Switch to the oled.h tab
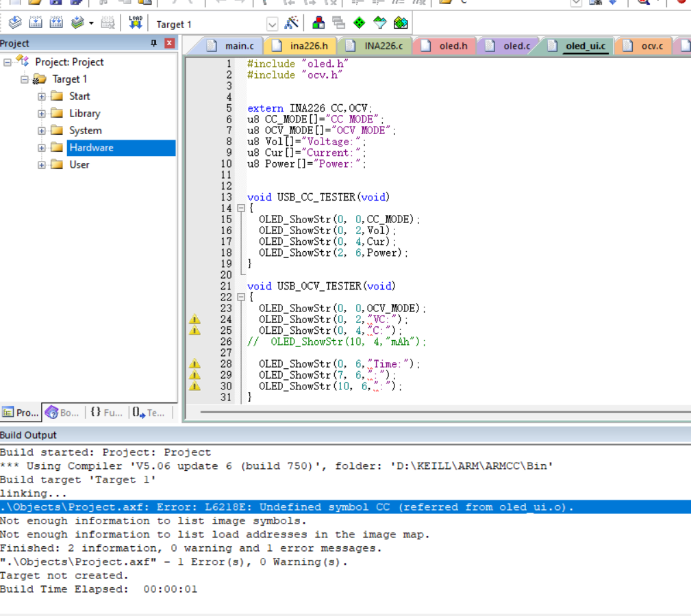The height and width of the screenshot is (616, 691). click(444, 46)
